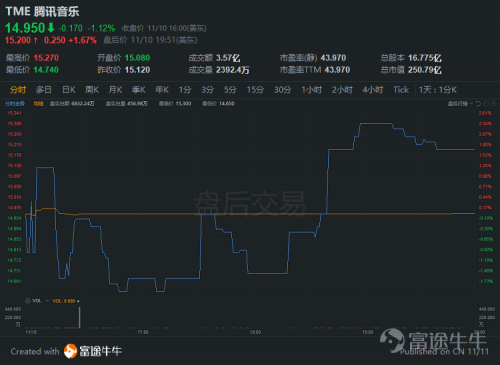Switch to the 1分 one-minute chart
500x365 pixels.
[x=185, y=90]
